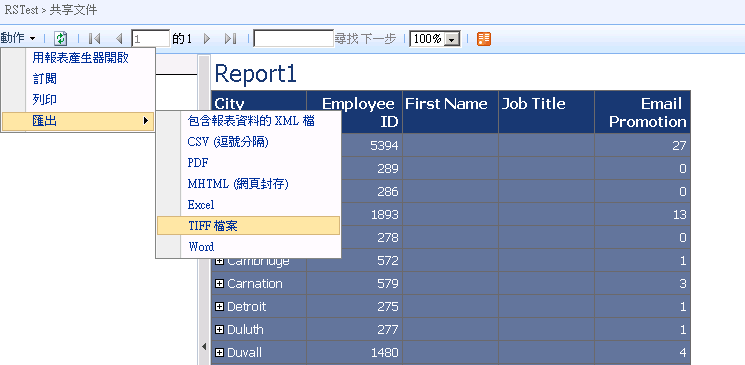The image size is (745, 365).
Task: Click Employee ID value 5394
Action: tap(384, 145)
